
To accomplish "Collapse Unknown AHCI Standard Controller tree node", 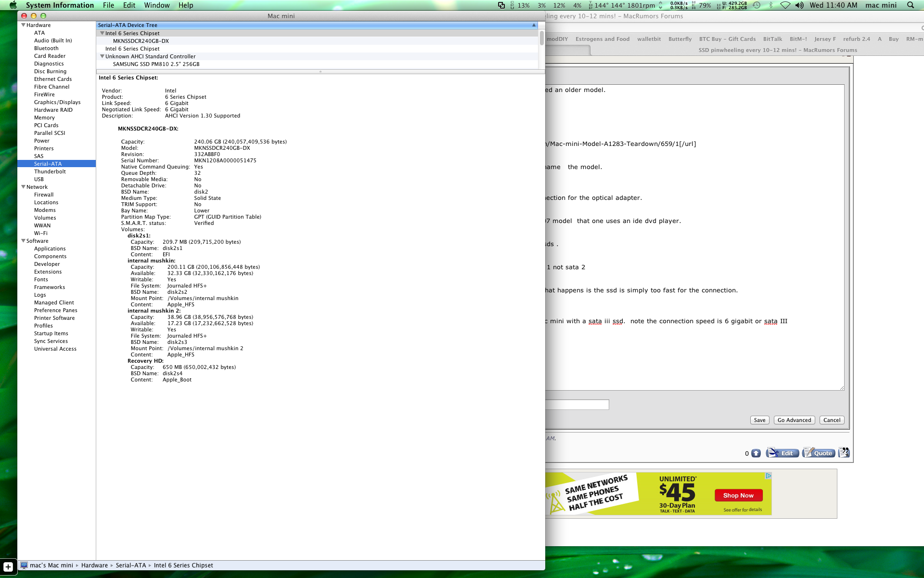I will pyautogui.click(x=102, y=56).
